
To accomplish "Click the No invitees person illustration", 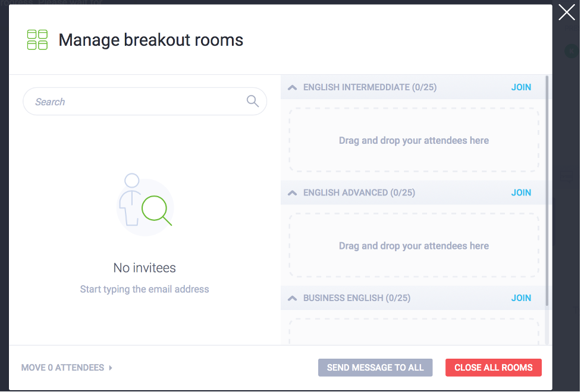I will click(x=145, y=204).
